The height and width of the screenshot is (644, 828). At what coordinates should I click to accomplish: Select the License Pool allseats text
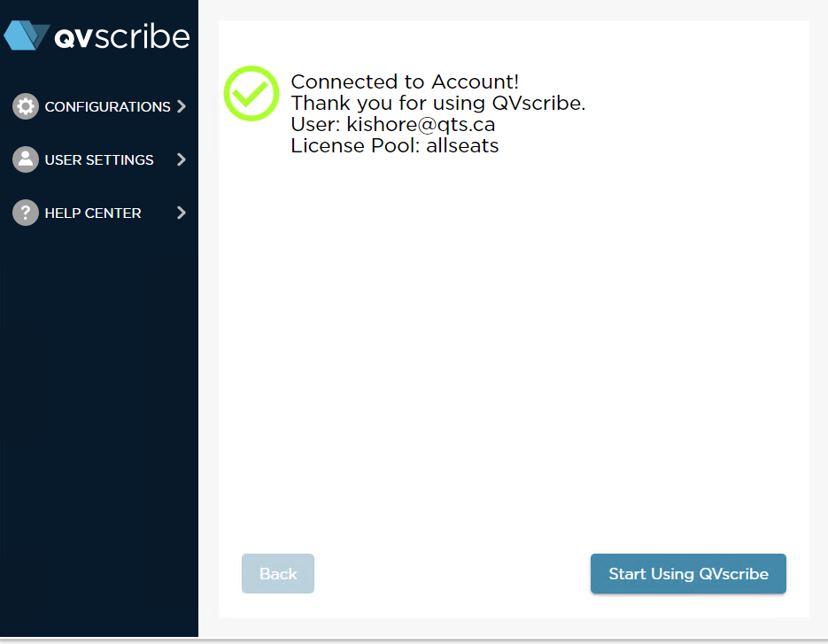[x=394, y=145]
